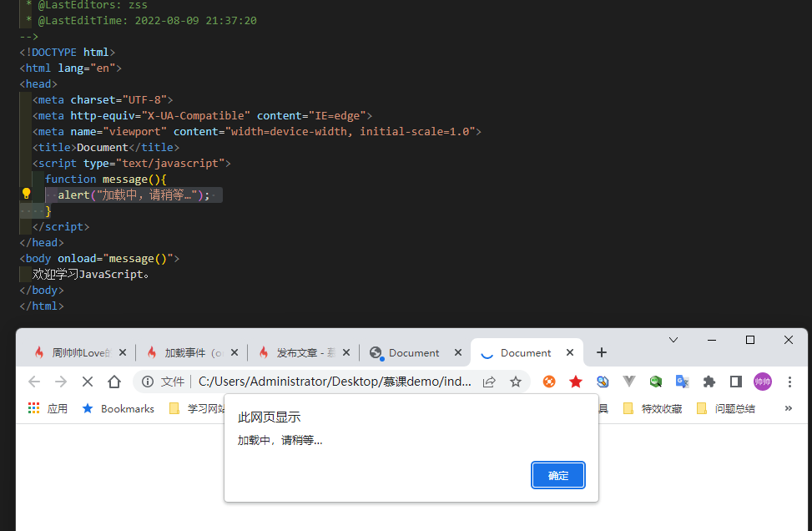The height and width of the screenshot is (531, 812).
Task: Click the tab search chevron at window top
Action: point(673,340)
